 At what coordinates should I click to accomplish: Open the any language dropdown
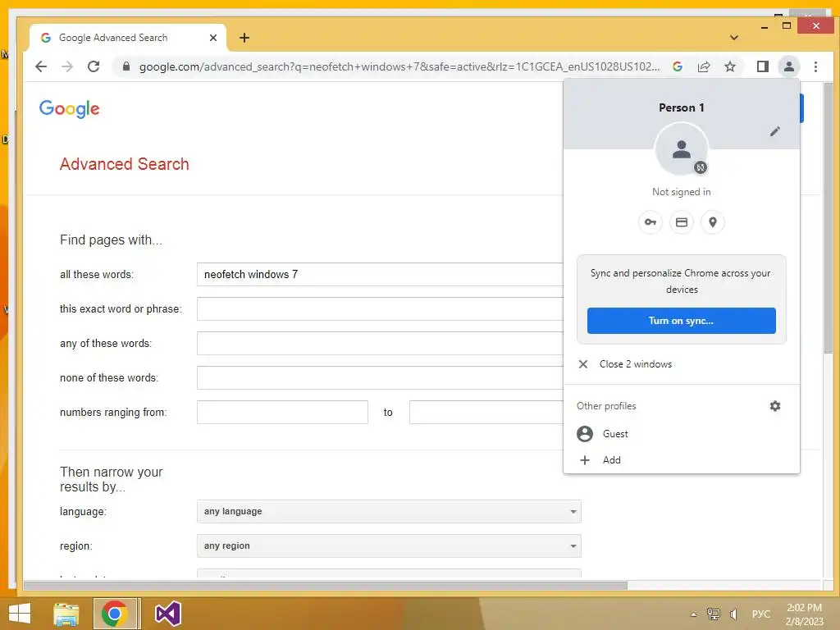coord(389,512)
